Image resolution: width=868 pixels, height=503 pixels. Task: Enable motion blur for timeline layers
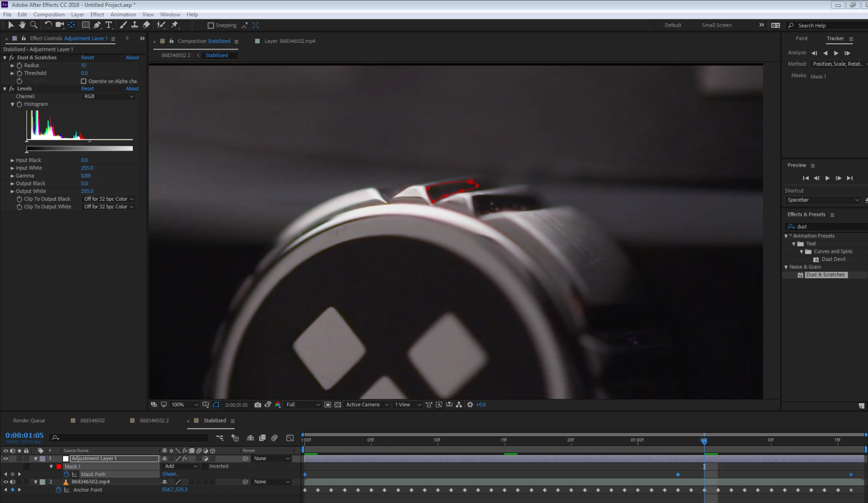point(275,438)
